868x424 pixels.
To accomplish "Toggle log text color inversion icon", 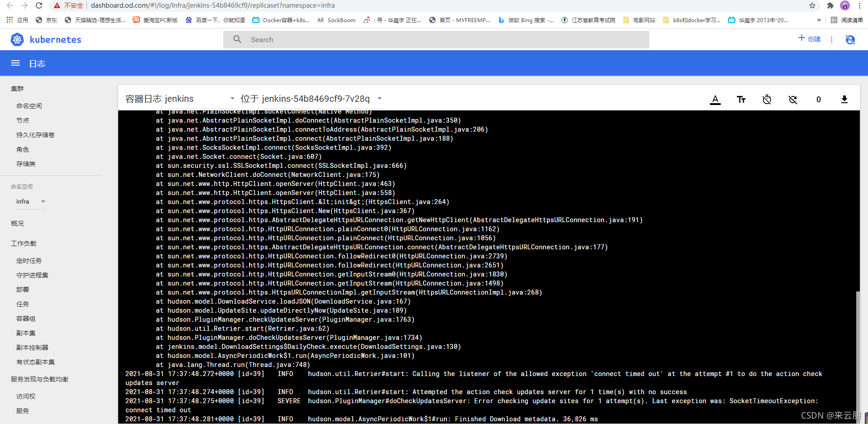I will pyautogui.click(x=715, y=99).
